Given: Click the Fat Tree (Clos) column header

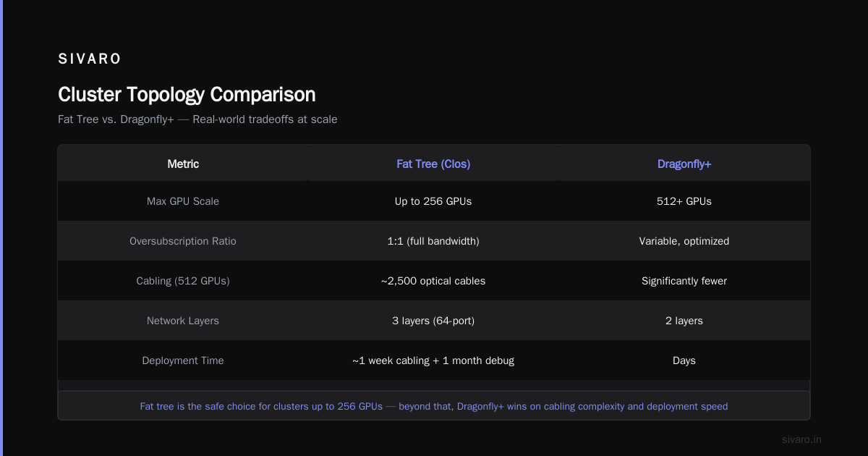Looking at the screenshot, I should click(x=433, y=164).
